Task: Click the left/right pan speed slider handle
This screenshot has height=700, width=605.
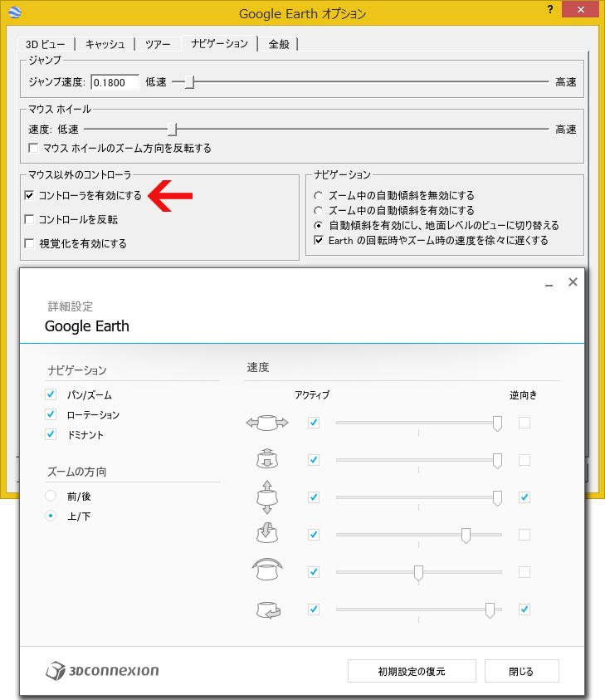Action: coord(497,423)
